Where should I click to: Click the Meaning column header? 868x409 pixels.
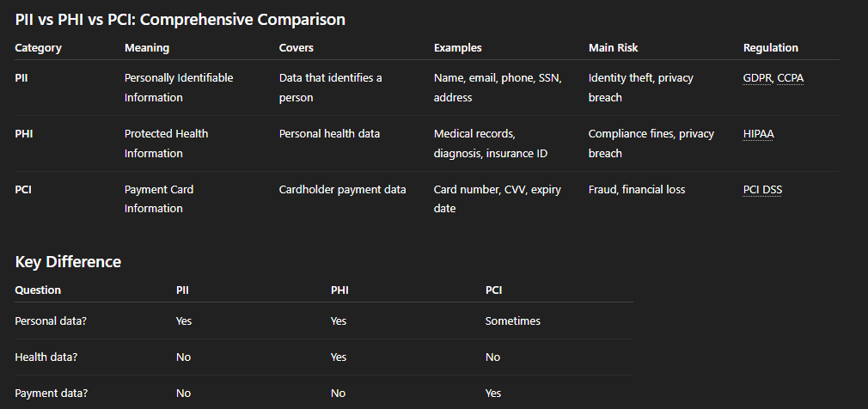coord(147,48)
